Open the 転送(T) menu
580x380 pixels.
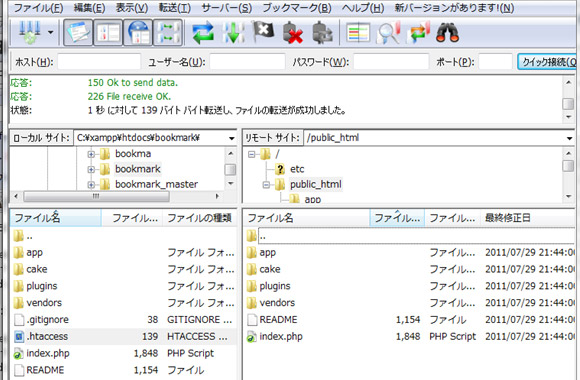coord(175,8)
